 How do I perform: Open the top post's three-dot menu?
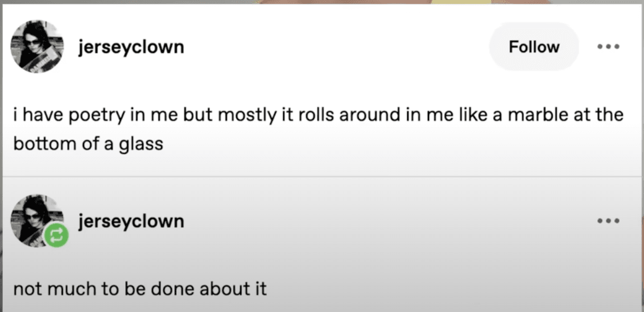tap(608, 47)
